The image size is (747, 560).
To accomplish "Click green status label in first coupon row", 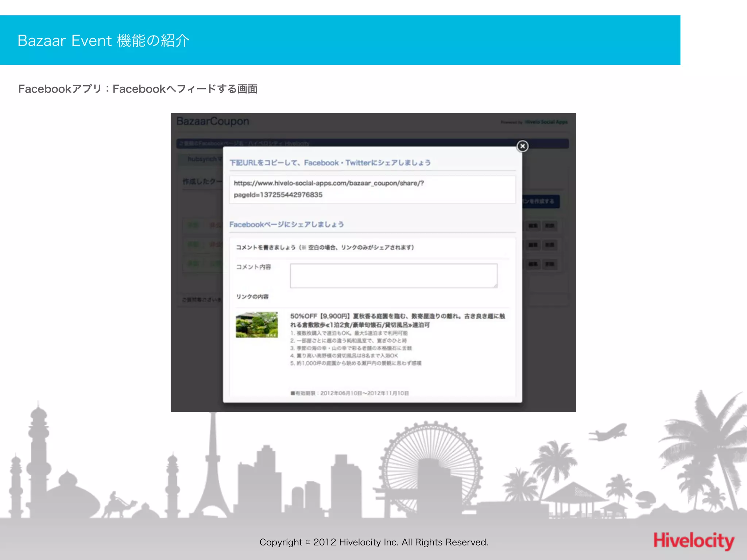I will click(193, 225).
